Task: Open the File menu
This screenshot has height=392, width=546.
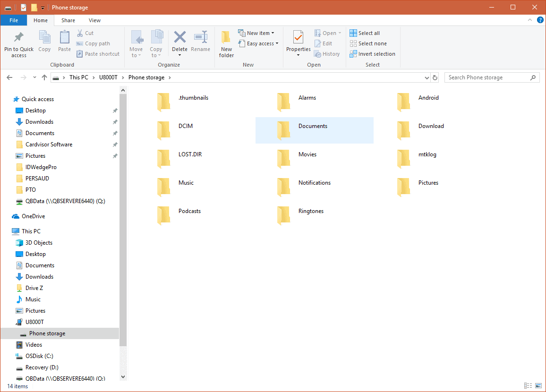Action: tap(14, 20)
